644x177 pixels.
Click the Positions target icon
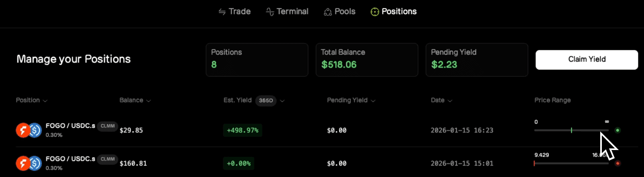(375, 12)
